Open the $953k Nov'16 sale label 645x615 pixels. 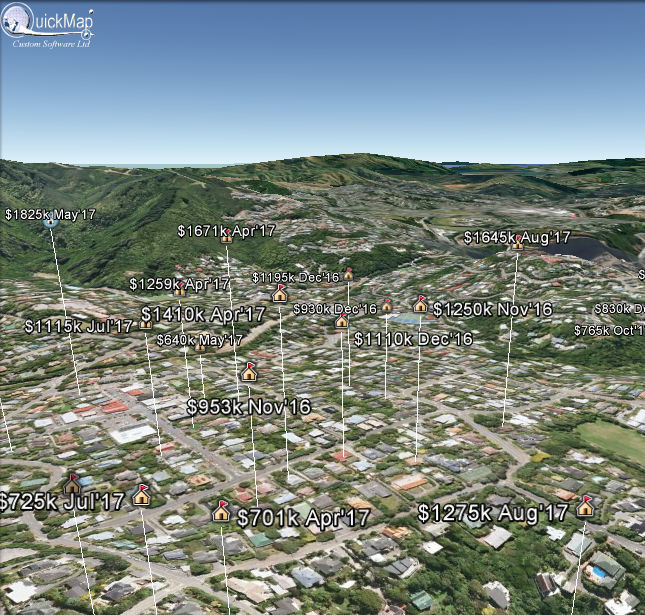pos(248,406)
